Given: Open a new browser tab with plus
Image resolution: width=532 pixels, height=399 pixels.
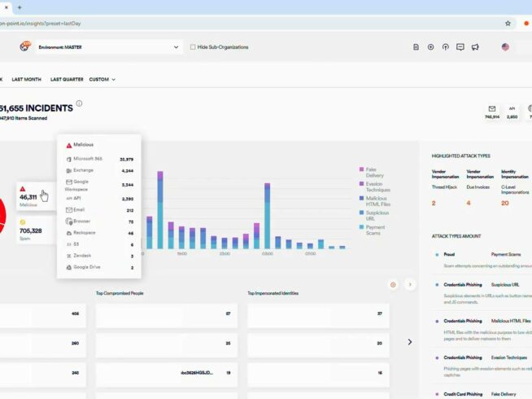Looking at the screenshot, I should [20, 7].
